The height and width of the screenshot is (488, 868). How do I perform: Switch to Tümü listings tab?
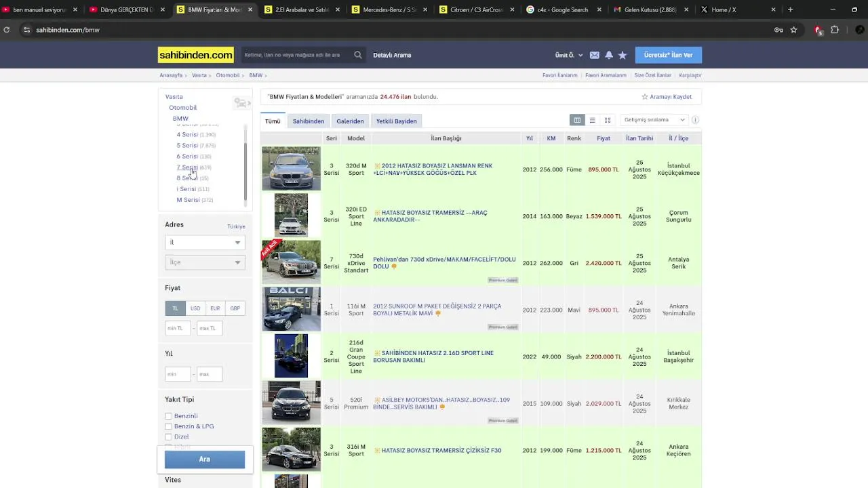(273, 121)
